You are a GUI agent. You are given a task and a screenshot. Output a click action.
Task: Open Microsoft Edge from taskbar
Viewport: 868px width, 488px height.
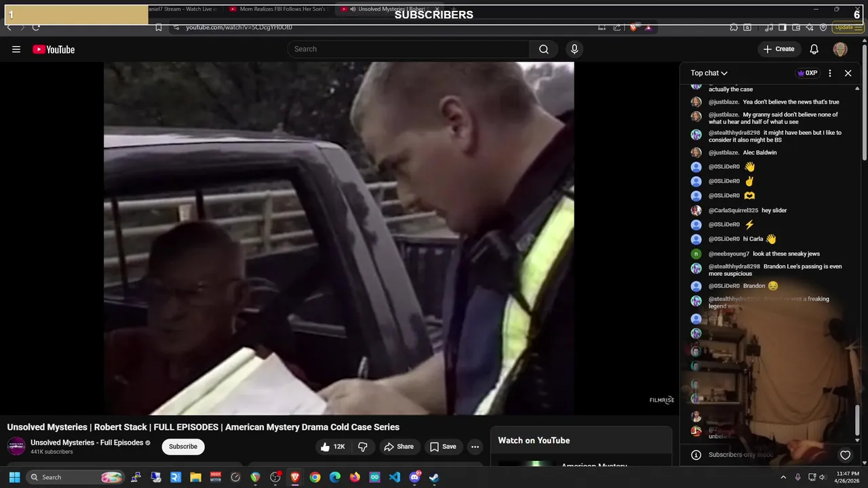(335, 477)
